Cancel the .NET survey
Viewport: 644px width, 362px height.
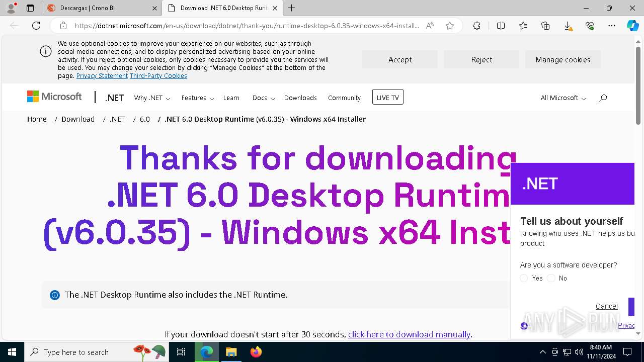tap(606, 306)
